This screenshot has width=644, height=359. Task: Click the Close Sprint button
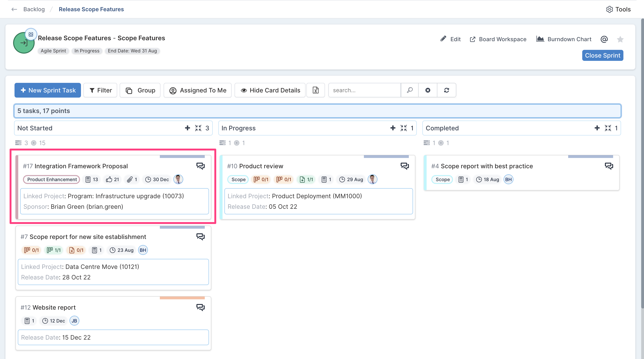pyautogui.click(x=603, y=55)
